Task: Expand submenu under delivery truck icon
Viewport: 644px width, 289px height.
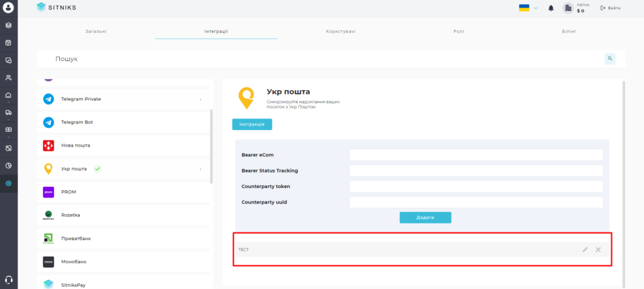Action: pos(8,120)
